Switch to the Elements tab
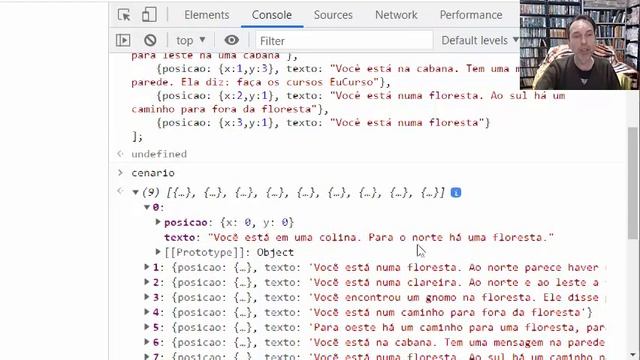 (x=207, y=15)
